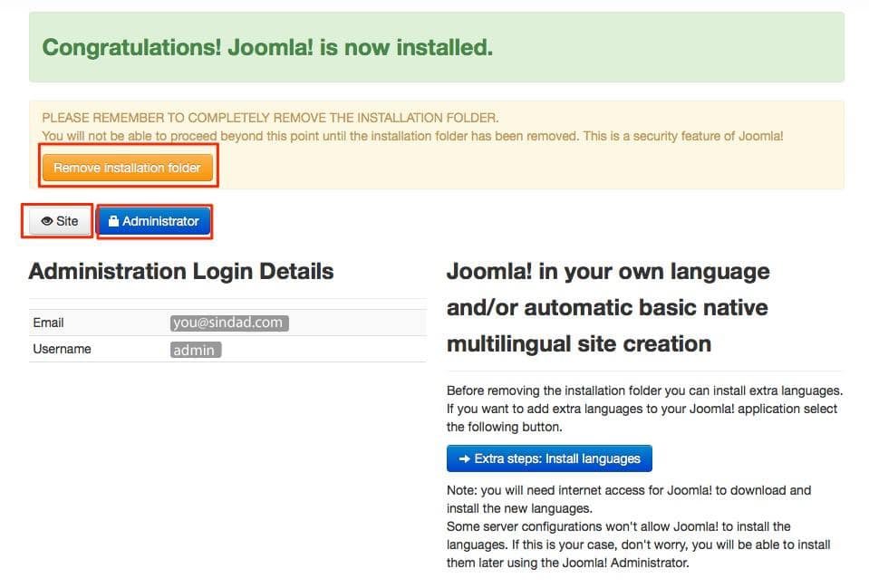Click the Username row label
The height and width of the screenshot is (588, 869).
tap(62, 349)
